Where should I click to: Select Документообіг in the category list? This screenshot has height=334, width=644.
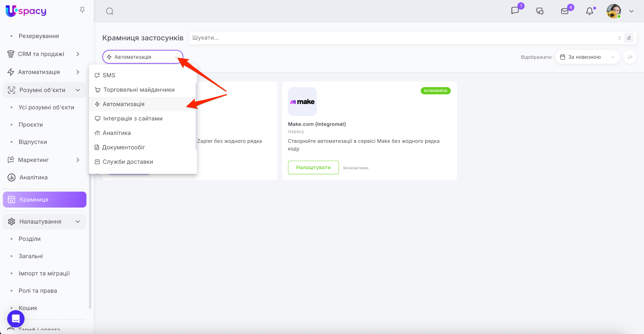coord(124,147)
